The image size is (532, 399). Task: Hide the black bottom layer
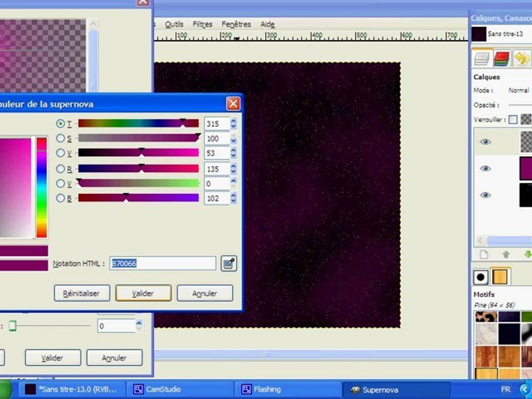485,195
